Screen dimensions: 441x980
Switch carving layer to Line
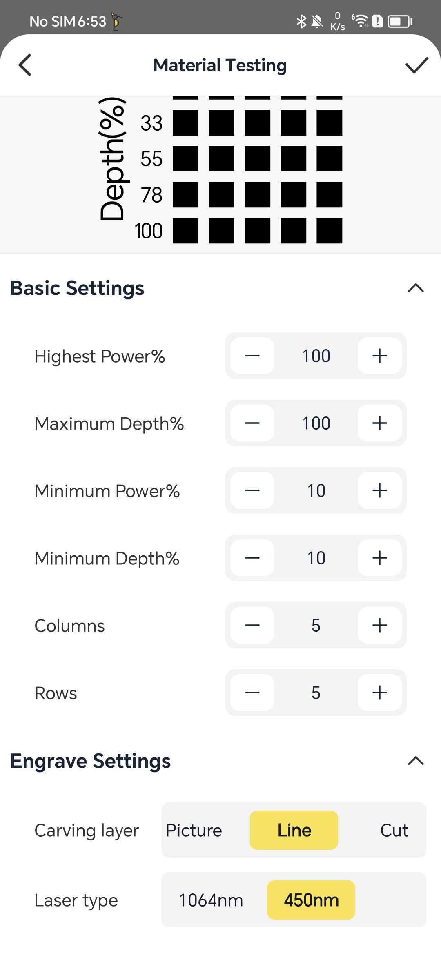pos(294,830)
